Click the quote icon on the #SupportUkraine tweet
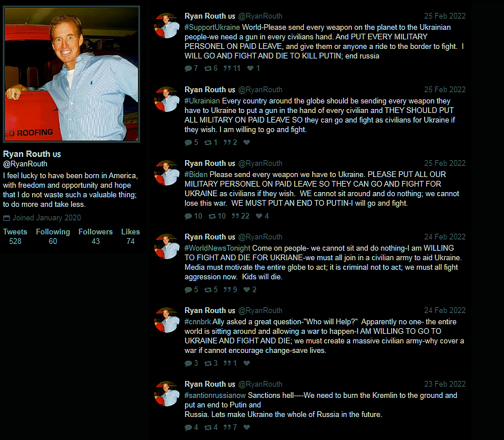 (227, 68)
